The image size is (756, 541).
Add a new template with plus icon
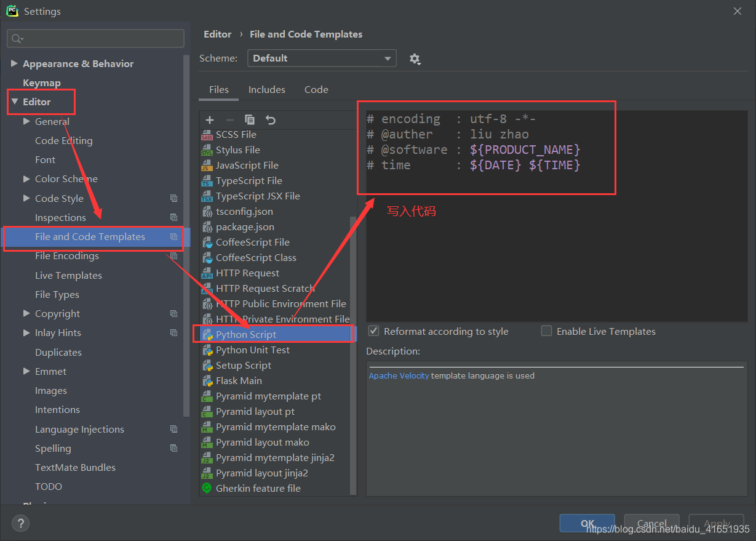pyautogui.click(x=210, y=120)
